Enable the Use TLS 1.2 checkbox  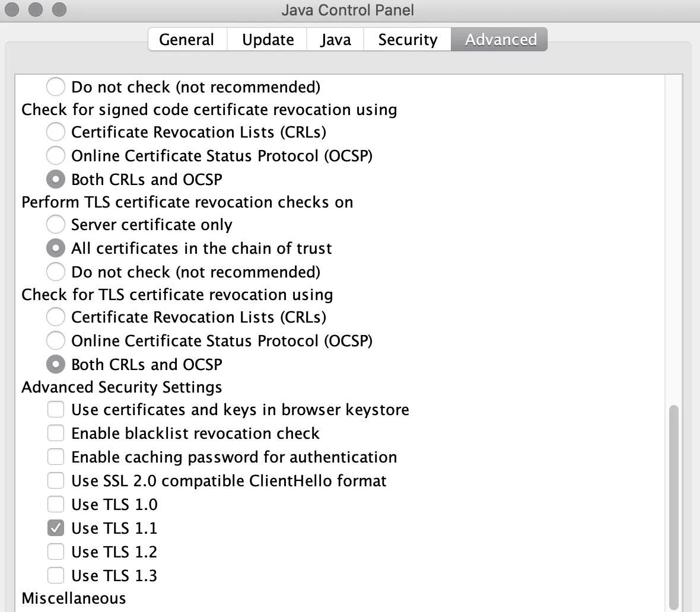click(x=56, y=552)
